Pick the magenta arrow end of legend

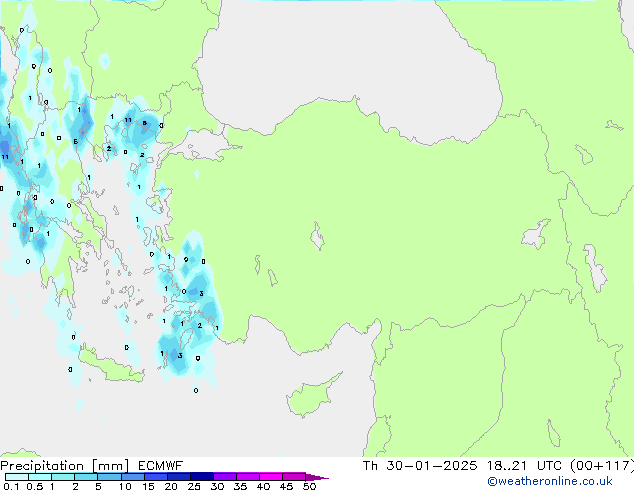point(322,477)
